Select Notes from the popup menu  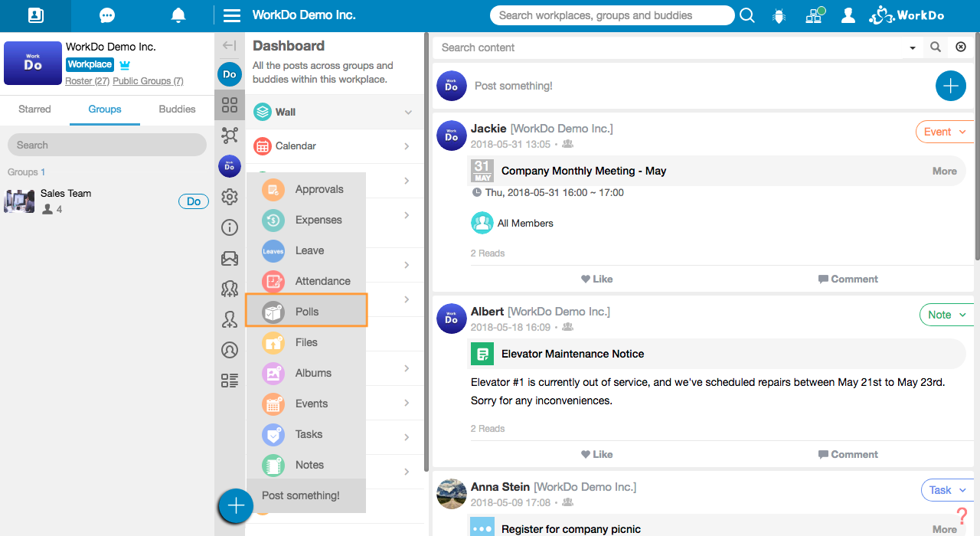[306, 465]
